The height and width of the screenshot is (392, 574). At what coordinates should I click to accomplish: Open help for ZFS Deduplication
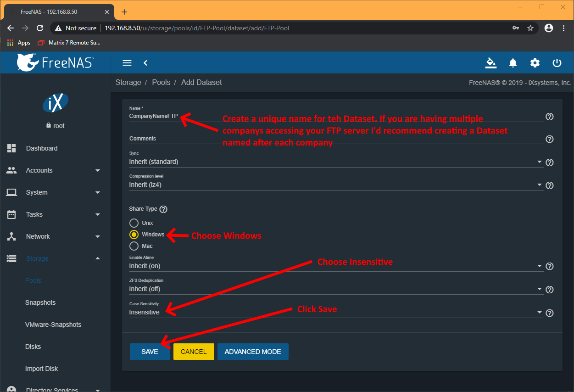click(550, 290)
